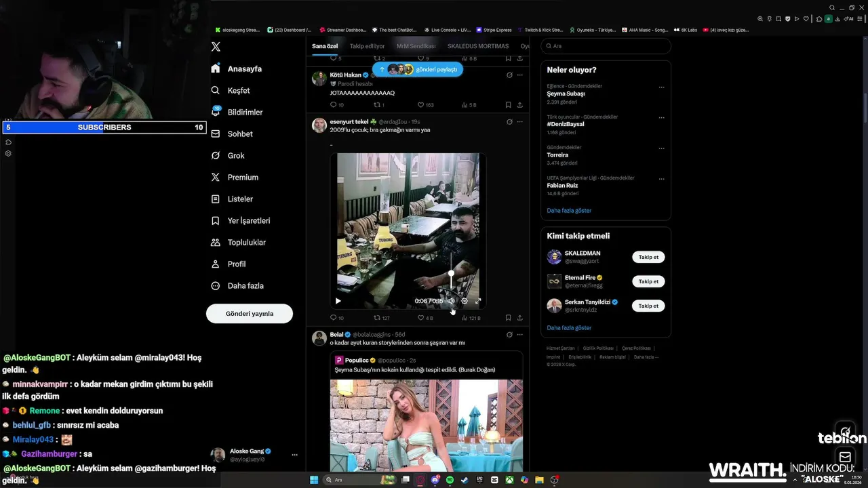The height and width of the screenshot is (488, 868).
Task: Open the quoted Populicc post image
Action: pos(427,426)
